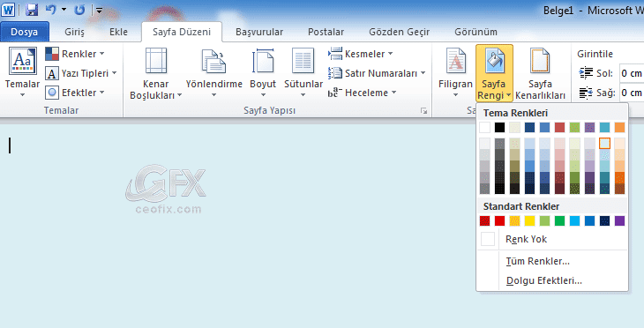644x328 pixels.
Task: Pick the black theme color swatch
Action: pyautogui.click(x=499, y=127)
